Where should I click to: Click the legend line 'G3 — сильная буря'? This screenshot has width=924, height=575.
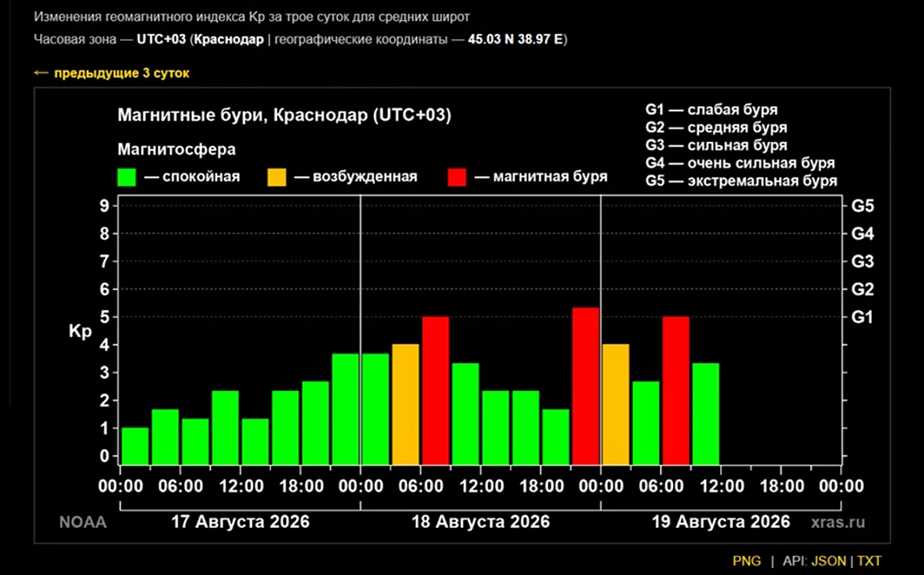point(716,145)
